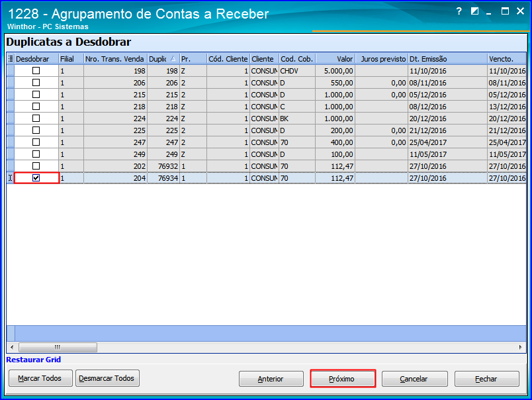The image size is (532, 400).
Task: Select the CHDV cobrança cell
Action: 297,71
